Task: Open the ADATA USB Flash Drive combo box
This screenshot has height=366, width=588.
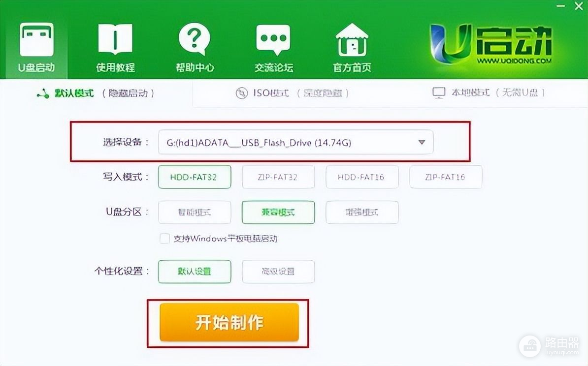Action: [296, 142]
